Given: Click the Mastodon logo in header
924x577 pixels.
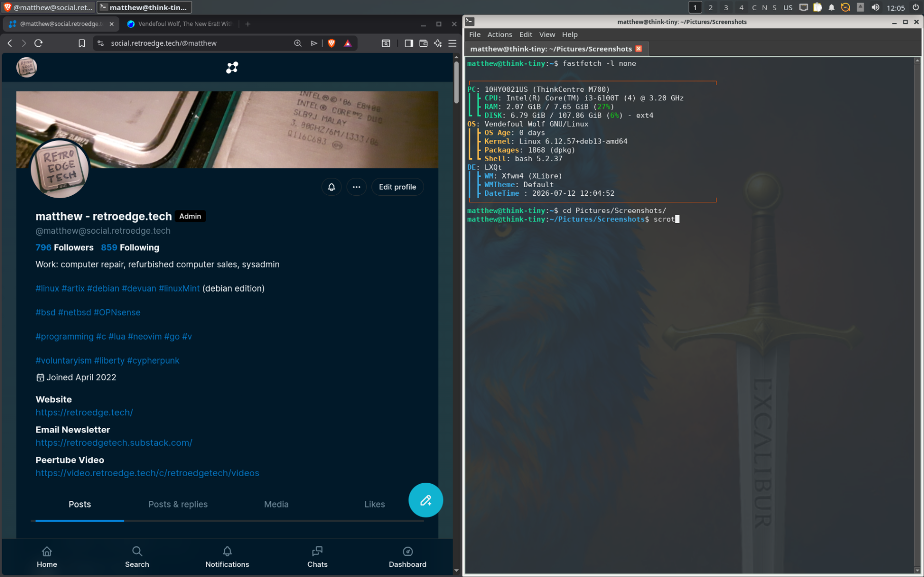Looking at the screenshot, I should pyautogui.click(x=232, y=67).
